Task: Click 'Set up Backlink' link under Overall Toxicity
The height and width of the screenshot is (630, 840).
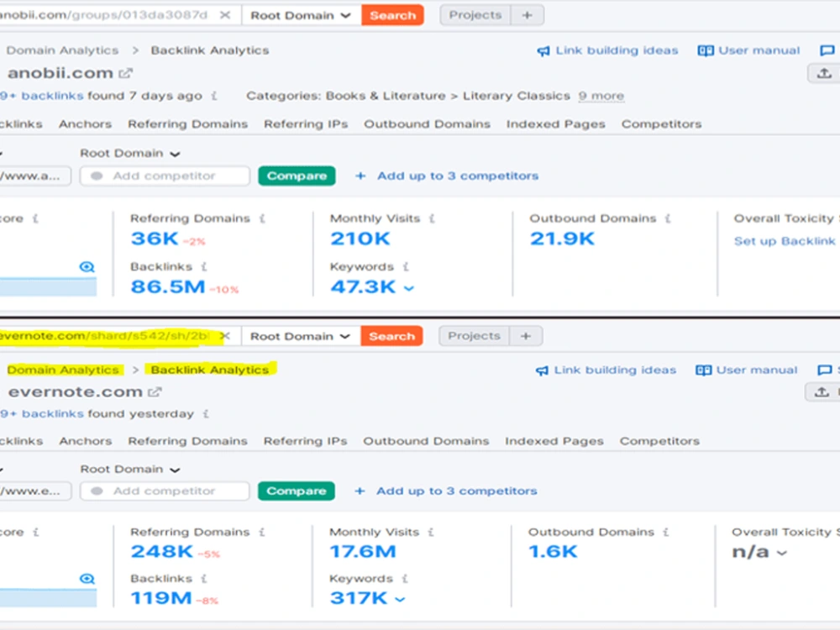Action: point(785,242)
